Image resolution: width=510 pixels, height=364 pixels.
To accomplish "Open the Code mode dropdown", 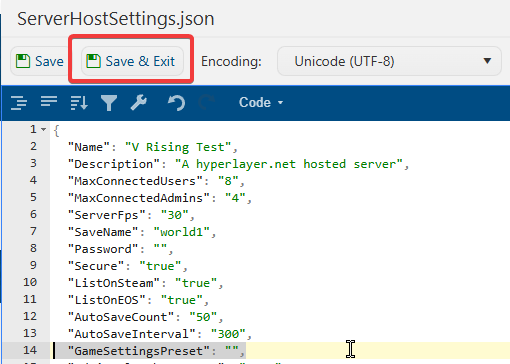I will (x=261, y=102).
